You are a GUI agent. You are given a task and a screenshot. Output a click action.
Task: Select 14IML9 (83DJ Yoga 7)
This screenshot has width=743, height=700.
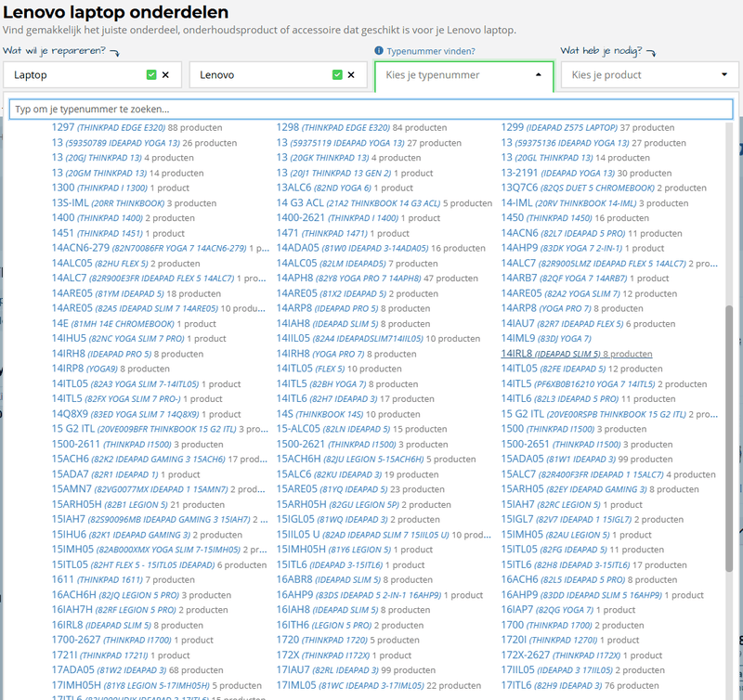pos(546,339)
